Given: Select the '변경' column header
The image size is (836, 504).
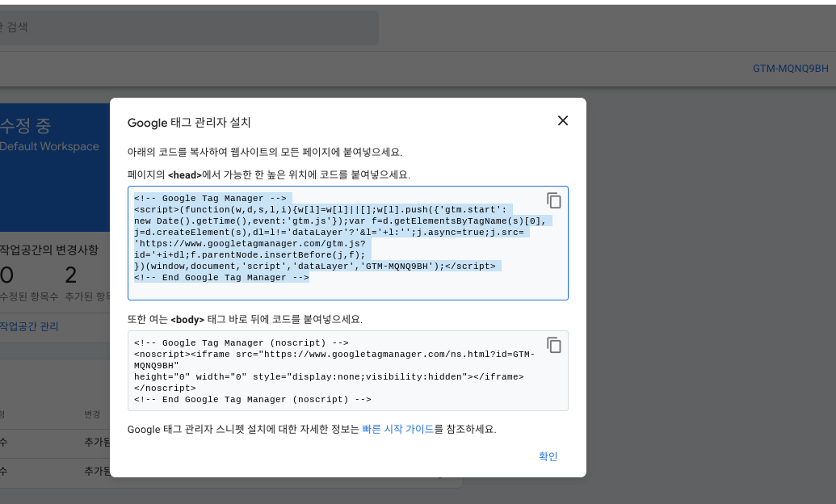Looking at the screenshot, I should (92, 414).
